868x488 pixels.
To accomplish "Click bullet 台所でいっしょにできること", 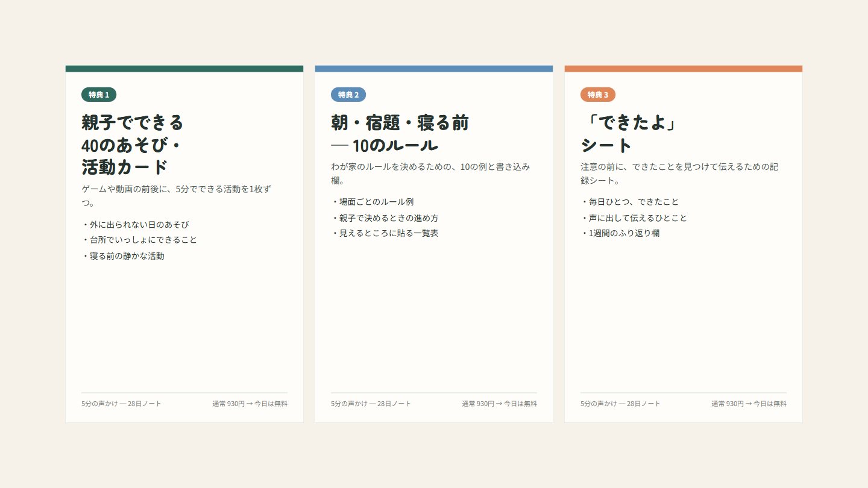I will [139, 240].
